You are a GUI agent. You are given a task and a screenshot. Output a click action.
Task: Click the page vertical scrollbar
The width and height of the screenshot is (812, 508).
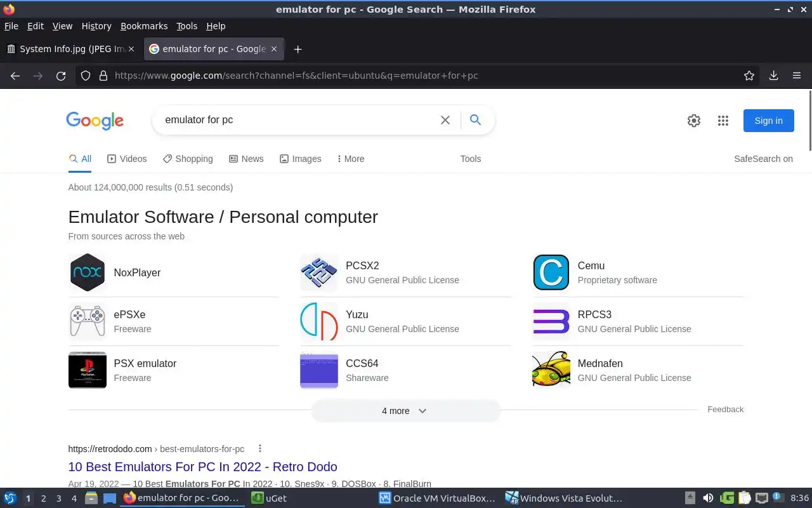pyautogui.click(x=809, y=121)
